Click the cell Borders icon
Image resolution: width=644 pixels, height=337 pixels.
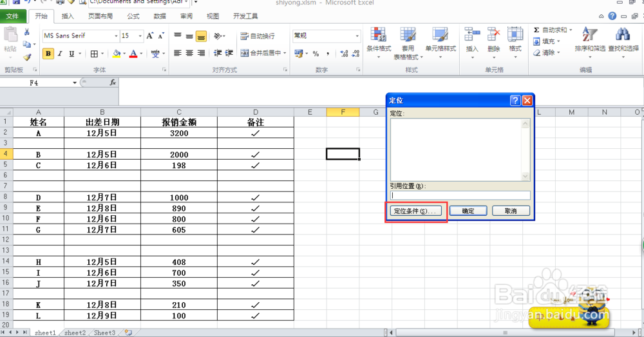click(94, 53)
